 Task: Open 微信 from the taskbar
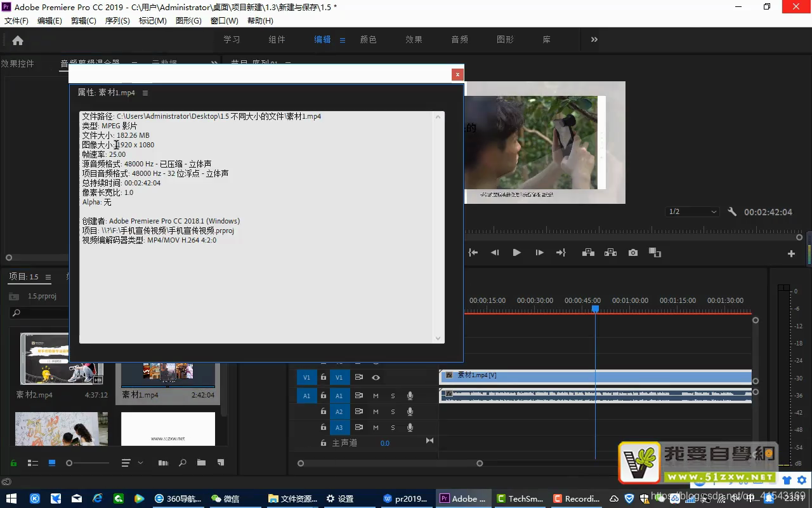(x=226, y=498)
